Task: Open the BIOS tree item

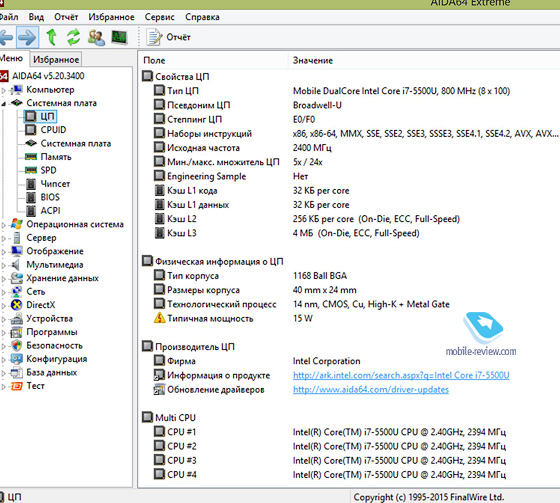Action: [42, 197]
